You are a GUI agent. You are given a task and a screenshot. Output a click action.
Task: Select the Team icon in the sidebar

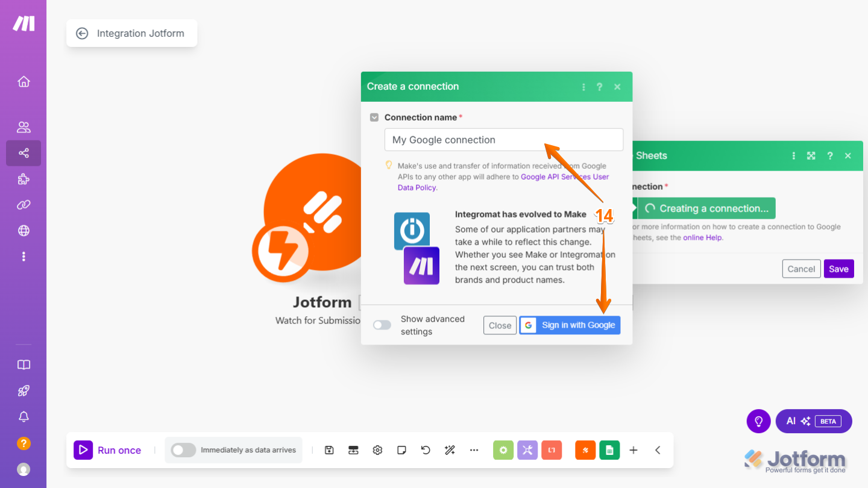pos(24,127)
